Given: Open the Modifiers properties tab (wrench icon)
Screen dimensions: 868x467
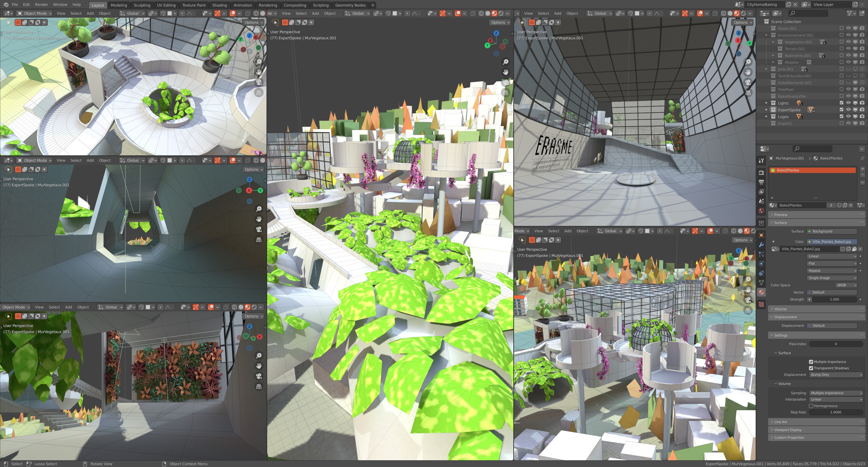Looking at the screenshot, I should [x=761, y=245].
